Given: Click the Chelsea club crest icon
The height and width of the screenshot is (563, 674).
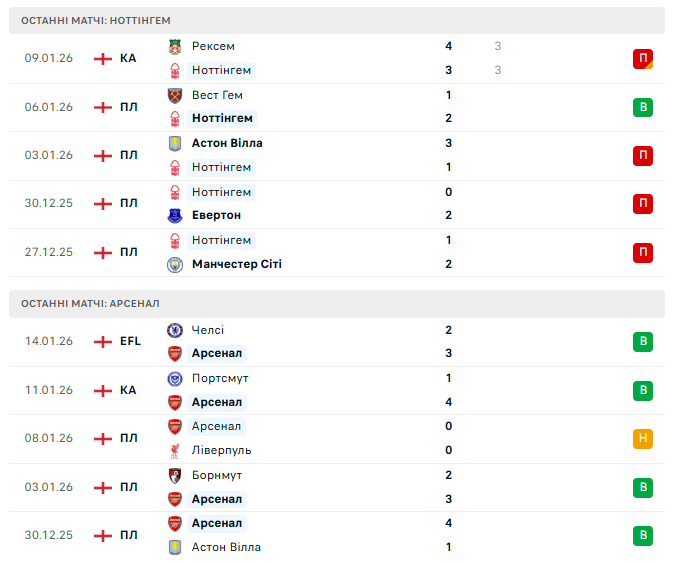Looking at the screenshot, I should point(175,330).
